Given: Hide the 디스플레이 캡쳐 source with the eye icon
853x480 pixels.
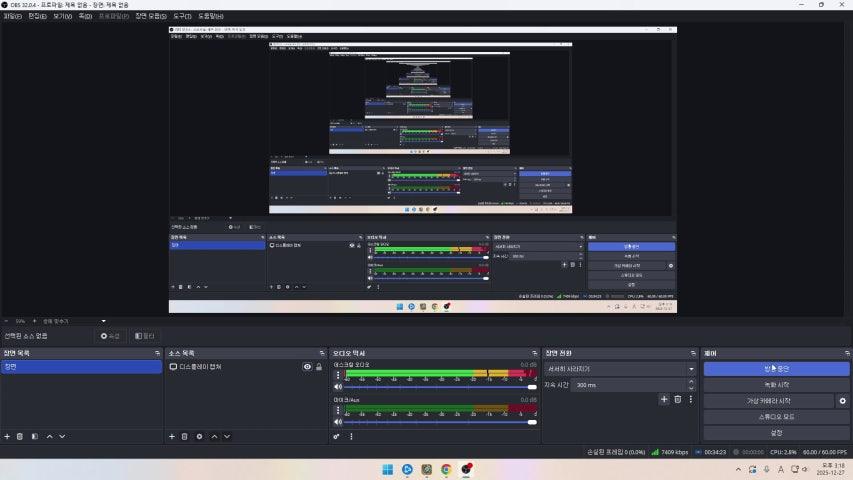Looking at the screenshot, I should tap(307, 367).
